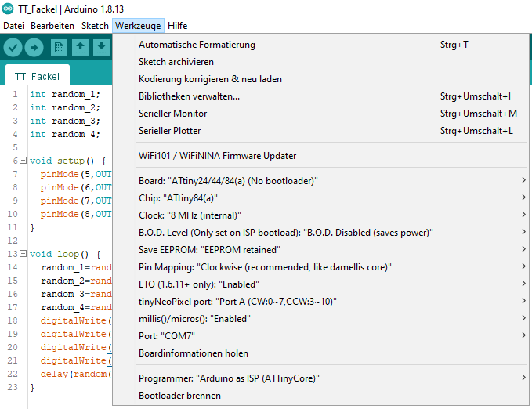Select tinyNeoPixel port: Port A entry

point(320,302)
